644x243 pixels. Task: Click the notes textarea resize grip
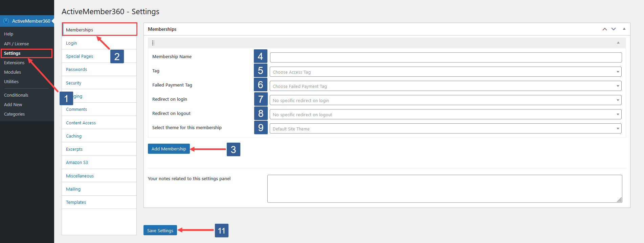click(619, 200)
